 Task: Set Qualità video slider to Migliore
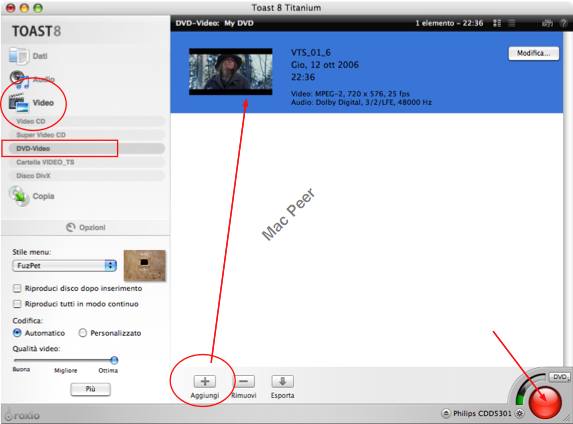(66, 360)
